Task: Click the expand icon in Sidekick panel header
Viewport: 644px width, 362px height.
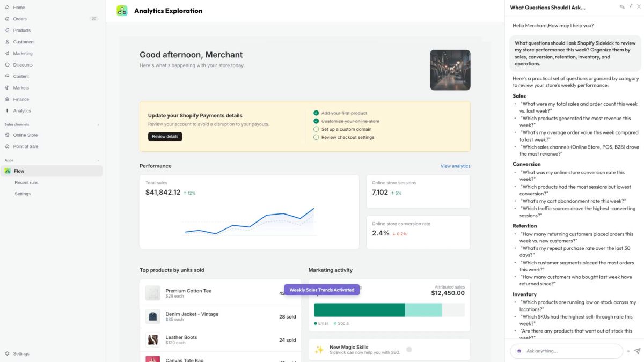Action: tap(631, 6)
